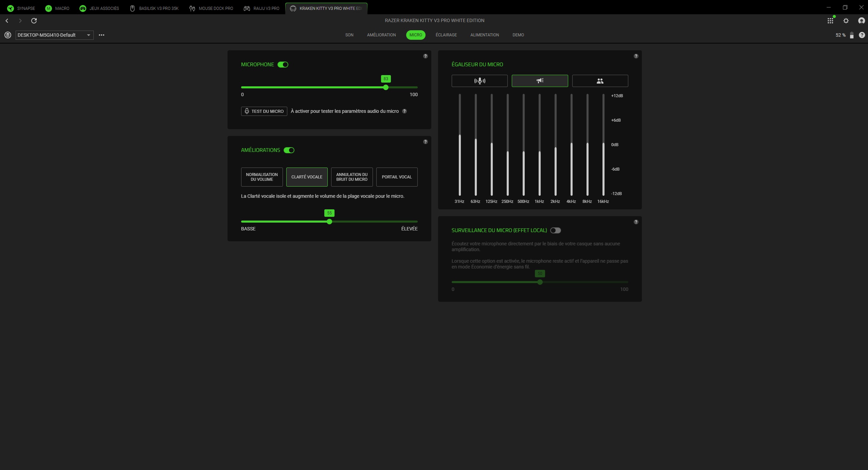
Task: Expand the DESKTOP-M5GI410-Default profile dropdown
Action: point(54,35)
